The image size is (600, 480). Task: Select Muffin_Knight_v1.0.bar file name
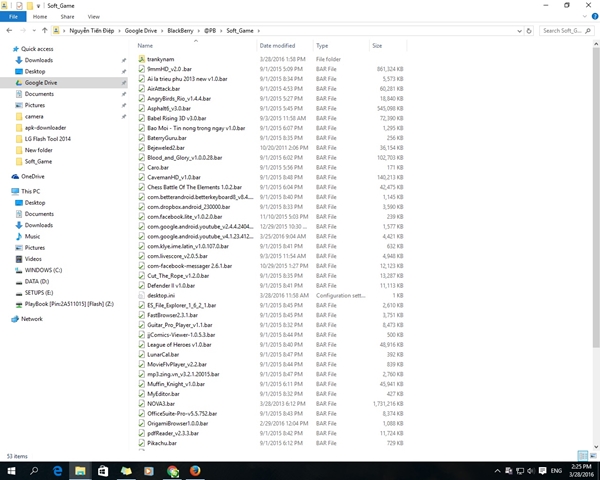(176, 384)
